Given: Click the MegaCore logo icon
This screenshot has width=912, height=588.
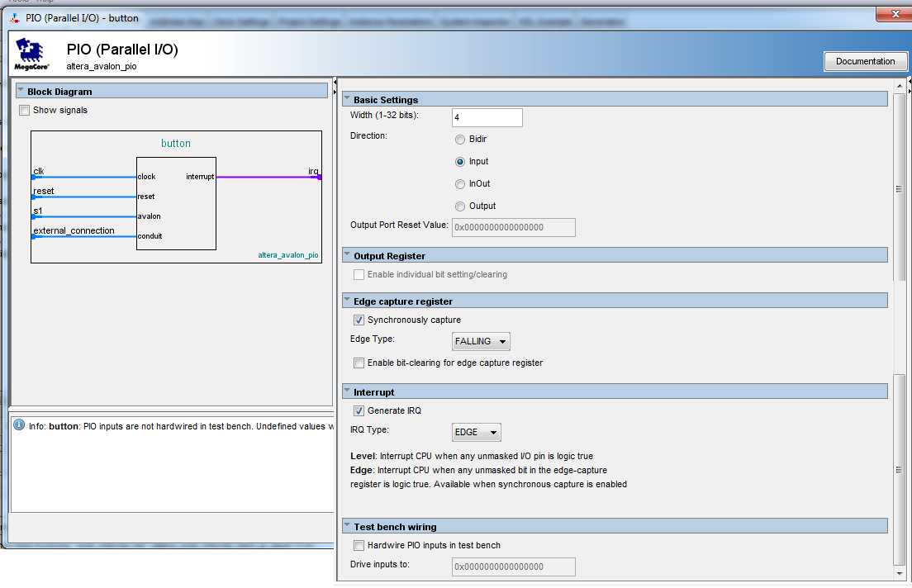Looking at the screenshot, I should [31, 54].
